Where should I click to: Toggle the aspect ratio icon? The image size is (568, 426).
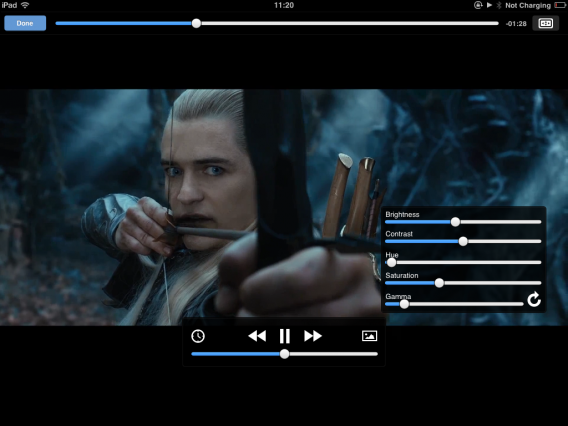pyautogui.click(x=545, y=24)
